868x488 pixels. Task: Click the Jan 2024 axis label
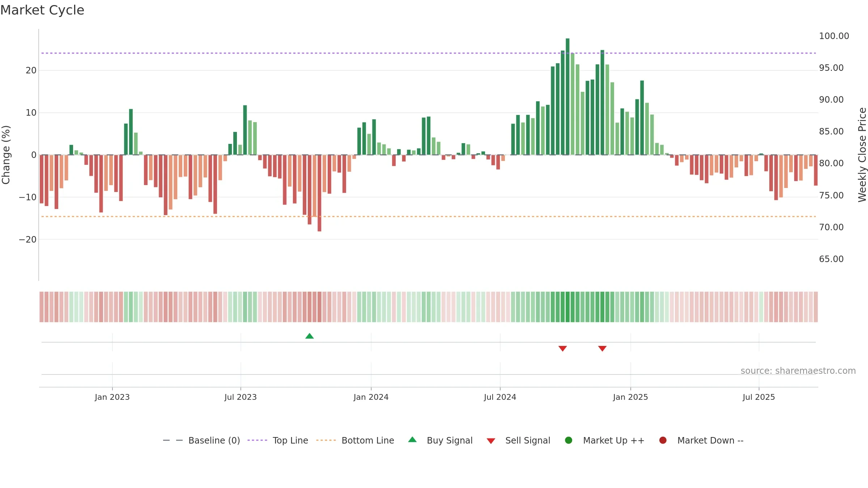371,397
